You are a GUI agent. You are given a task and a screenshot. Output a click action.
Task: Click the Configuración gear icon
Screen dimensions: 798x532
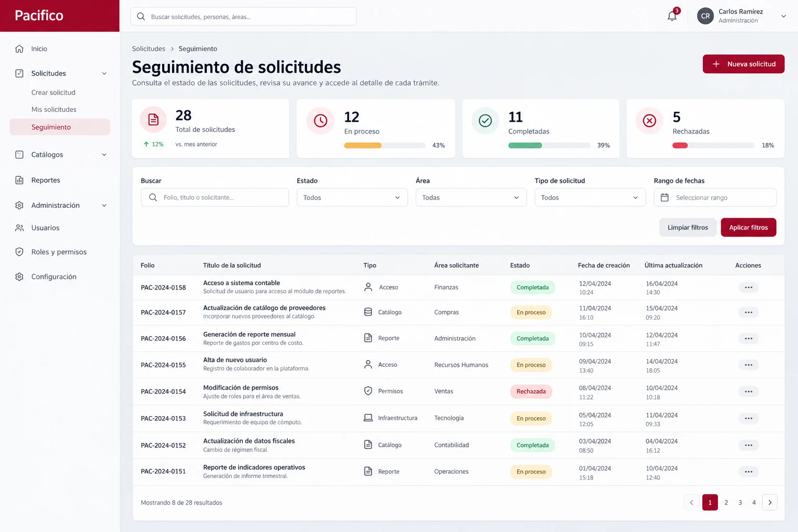click(19, 276)
